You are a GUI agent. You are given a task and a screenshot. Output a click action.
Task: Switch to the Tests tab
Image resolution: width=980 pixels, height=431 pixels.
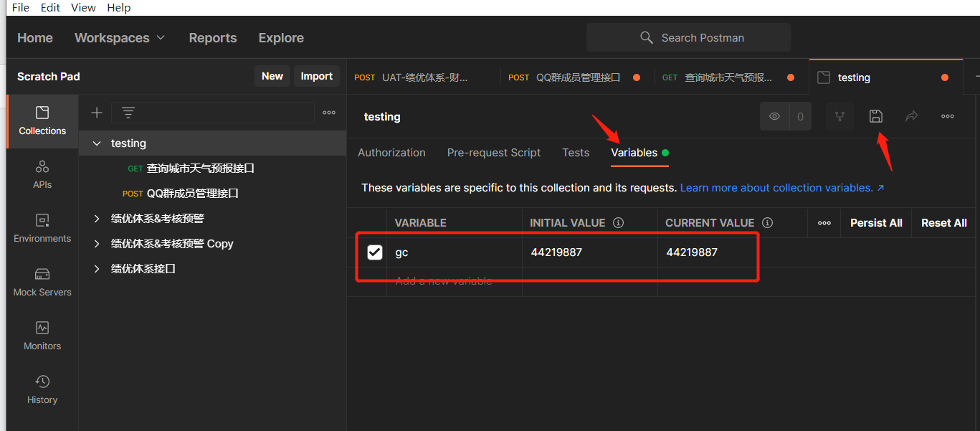click(576, 153)
